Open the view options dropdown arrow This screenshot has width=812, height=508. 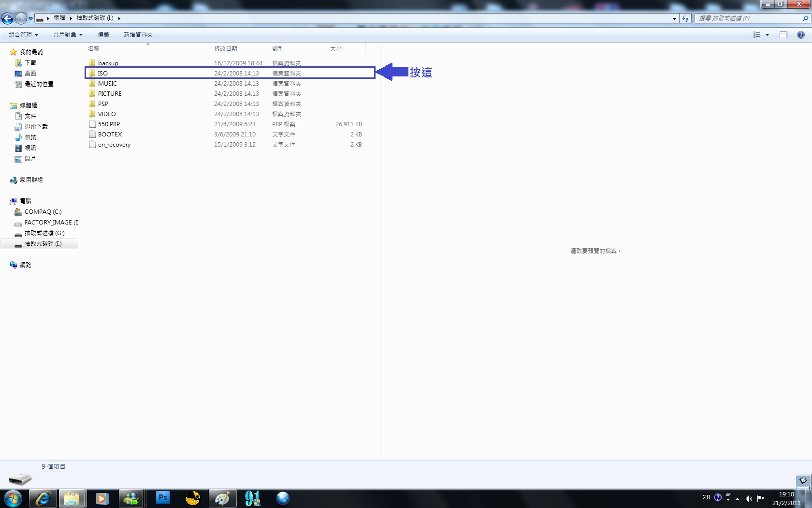[767, 35]
